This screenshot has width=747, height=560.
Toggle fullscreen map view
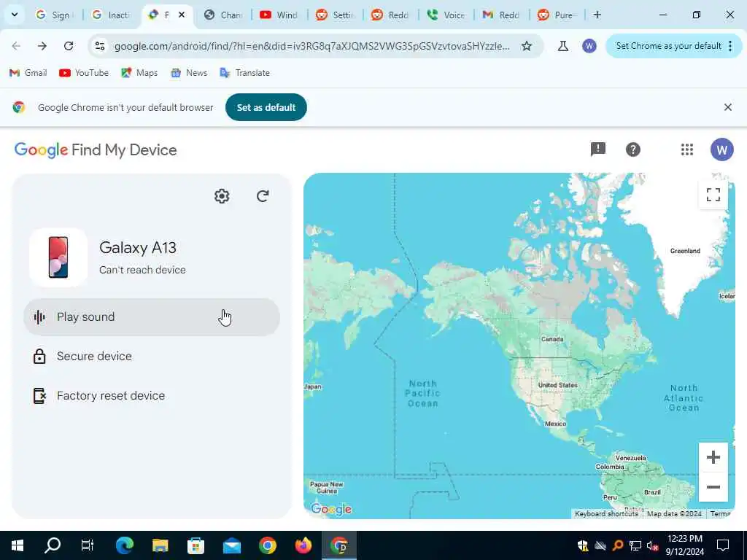(x=713, y=195)
